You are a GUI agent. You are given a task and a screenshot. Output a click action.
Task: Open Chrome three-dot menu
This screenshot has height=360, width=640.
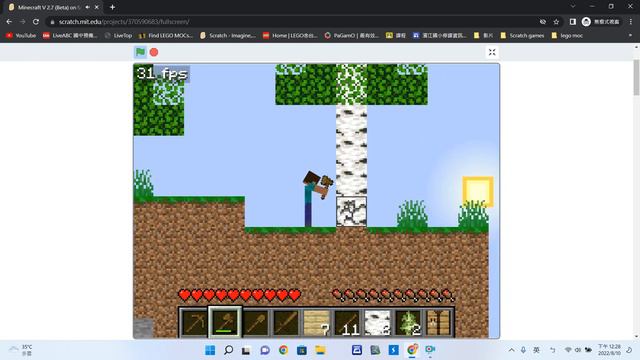[631, 22]
